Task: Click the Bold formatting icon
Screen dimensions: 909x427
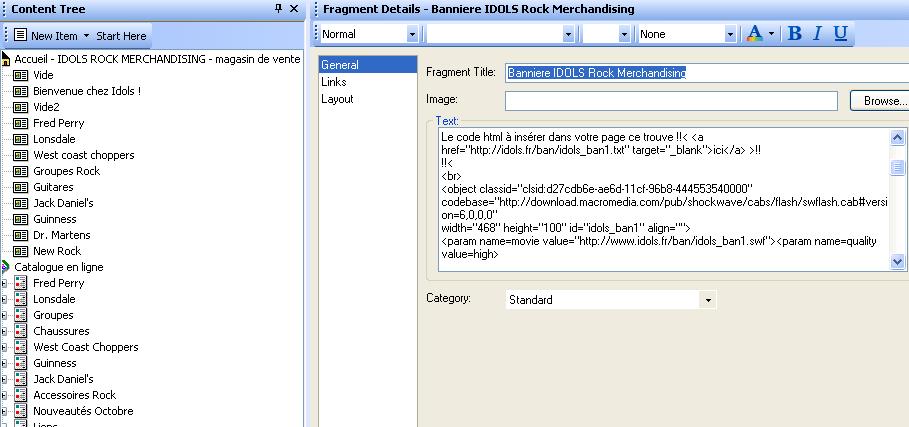Action: click(x=795, y=33)
